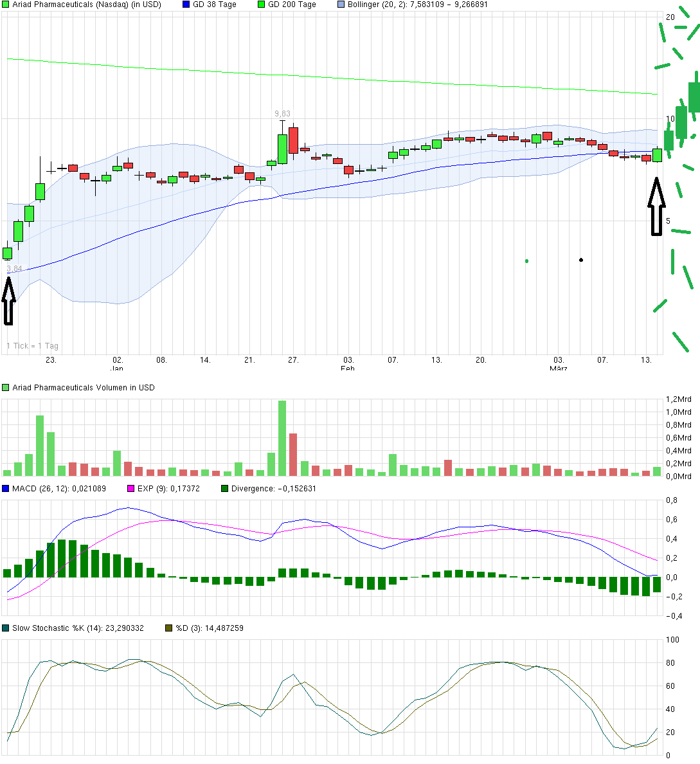This screenshot has height=764, width=700.
Task: Toggle Bollinger bands visibility via legend entry
Action: tap(411, 5)
